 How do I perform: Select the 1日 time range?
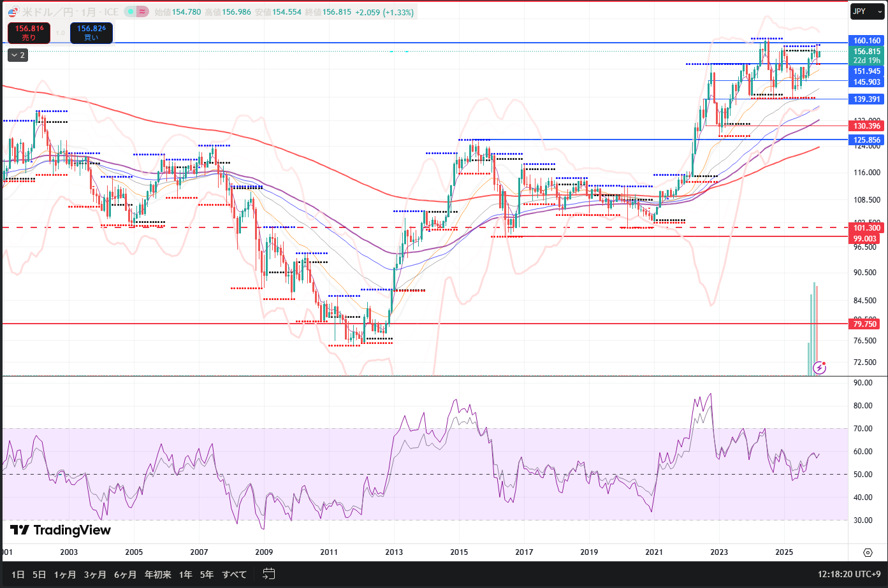tap(18, 575)
